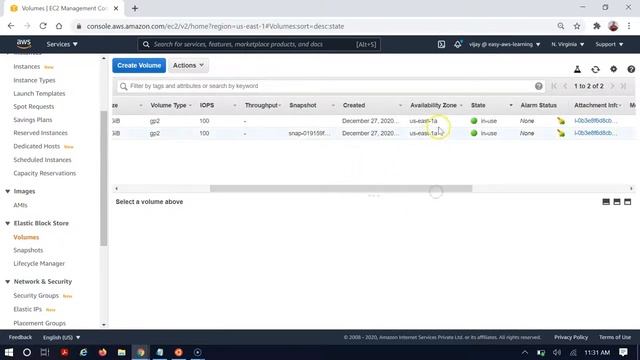Open the AWS home logo
Viewport: 640px width, 360px height.
click(24, 44)
